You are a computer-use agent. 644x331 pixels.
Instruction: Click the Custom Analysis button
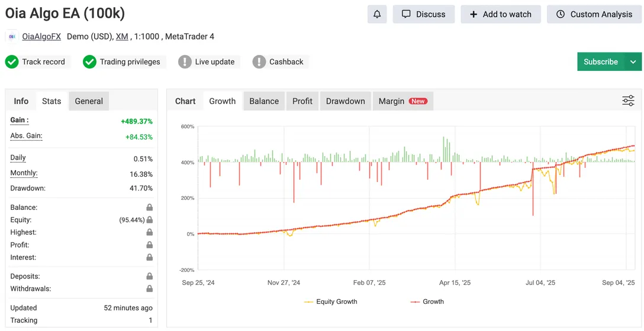coord(594,14)
